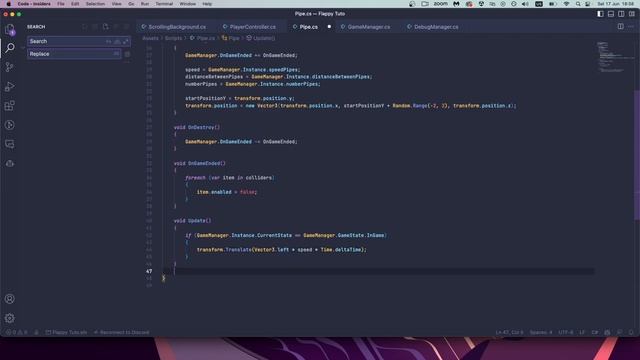Open Customize Layout icon in title bar
640x360 pixels.
coord(632,14)
